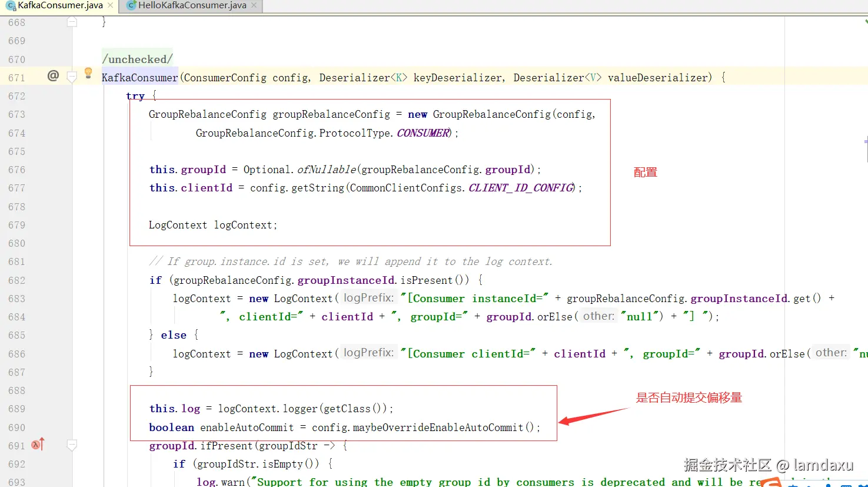The height and width of the screenshot is (487, 868).
Task: Click the other: inlay hint on line 684
Action: click(x=598, y=316)
